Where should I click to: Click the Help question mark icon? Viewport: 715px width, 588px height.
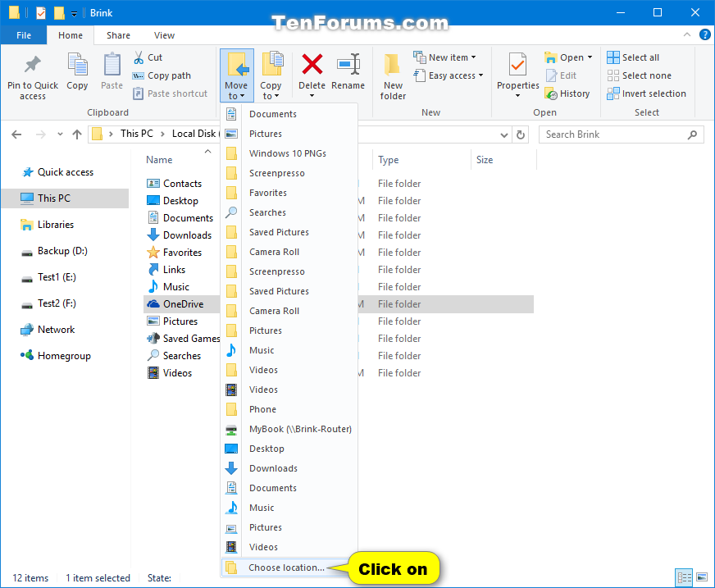(x=704, y=34)
